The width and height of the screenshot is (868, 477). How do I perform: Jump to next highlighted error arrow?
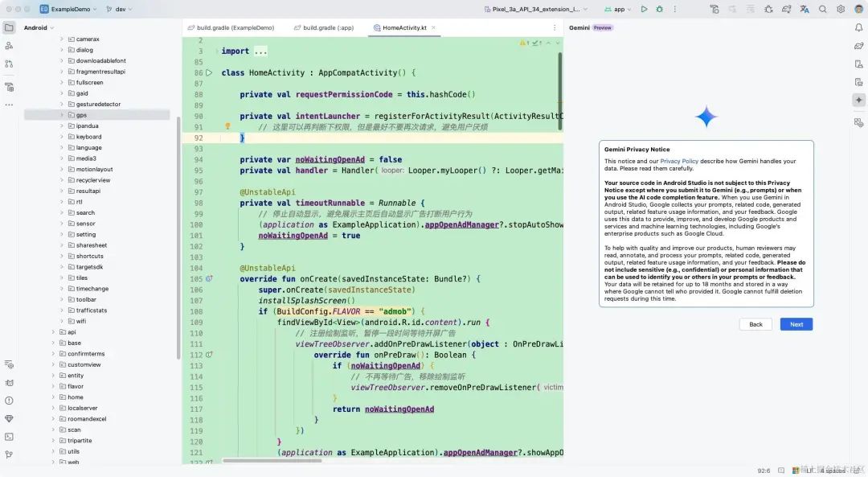point(558,43)
